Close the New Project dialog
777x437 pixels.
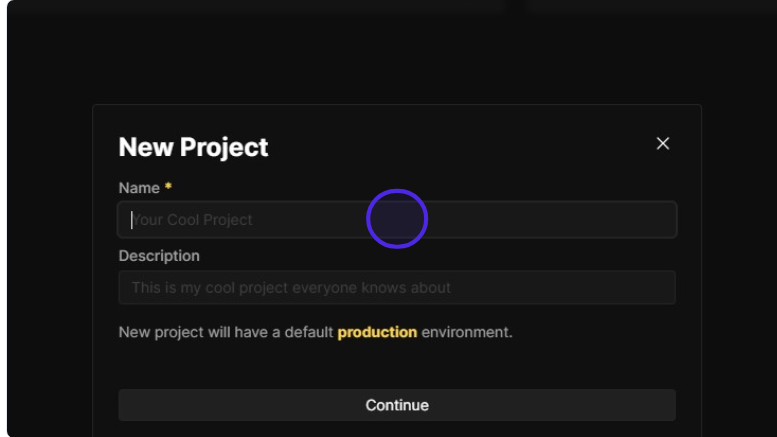tap(662, 144)
